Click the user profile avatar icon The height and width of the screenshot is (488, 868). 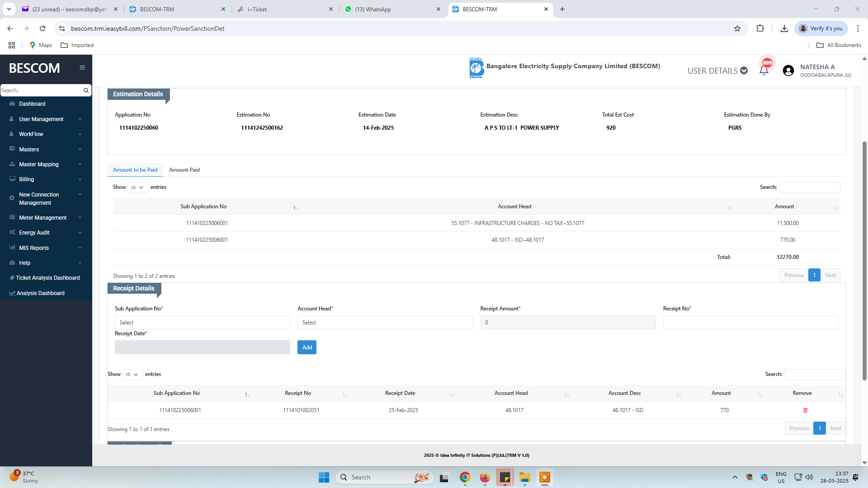pos(788,70)
